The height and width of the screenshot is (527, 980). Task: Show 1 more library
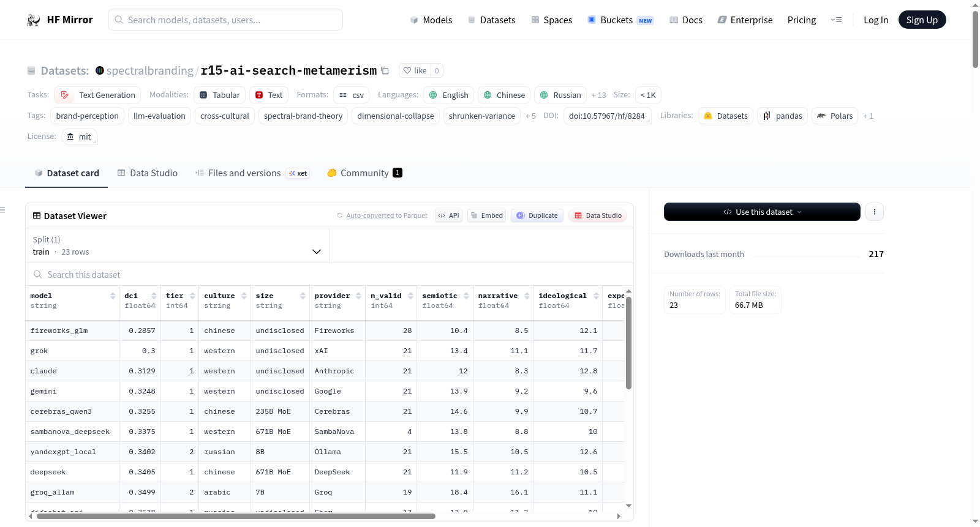(868, 116)
